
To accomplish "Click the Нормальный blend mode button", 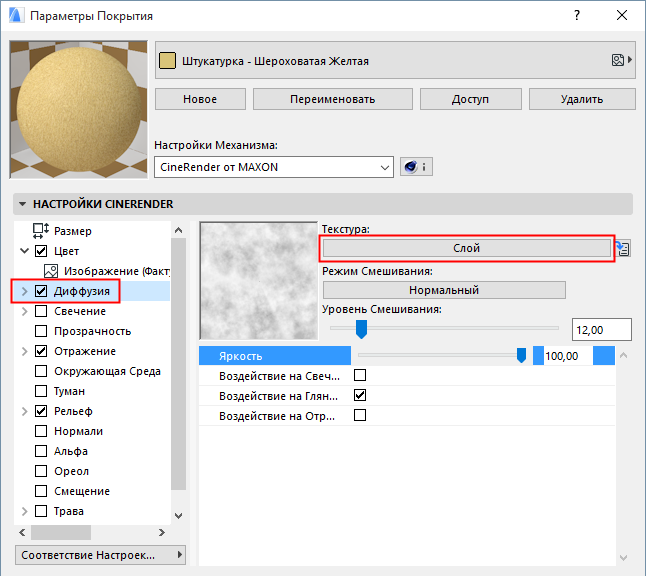I will point(444,290).
